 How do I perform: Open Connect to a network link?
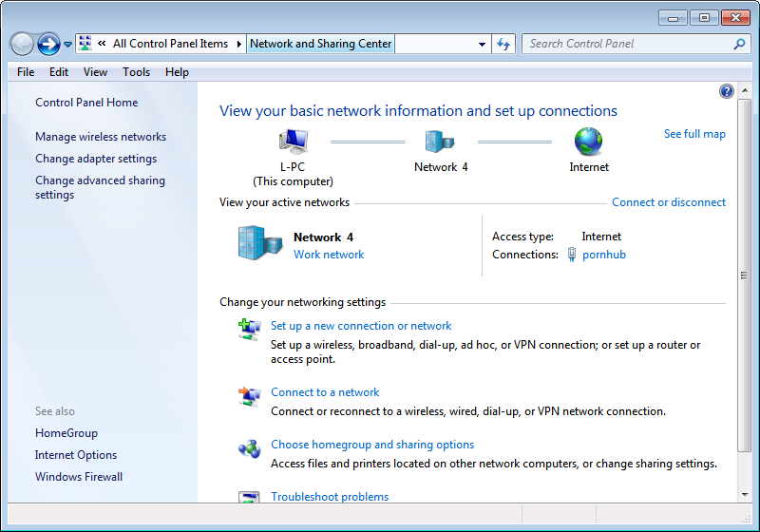point(325,392)
